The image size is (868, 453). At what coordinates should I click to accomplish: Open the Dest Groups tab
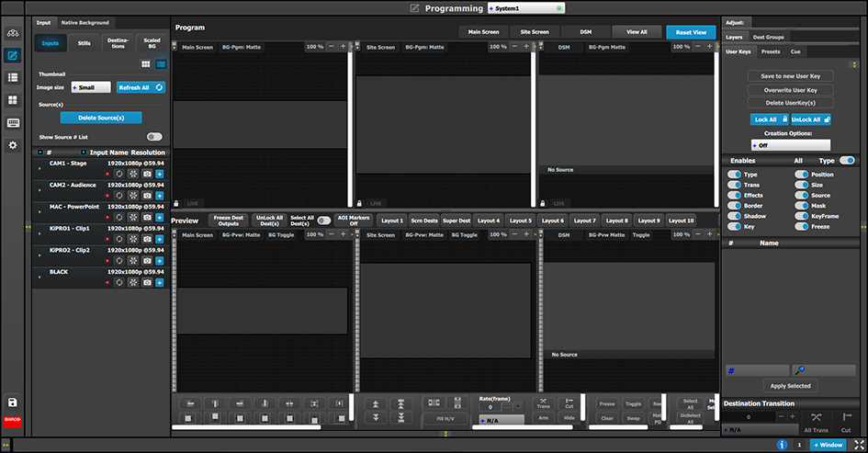tap(769, 37)
